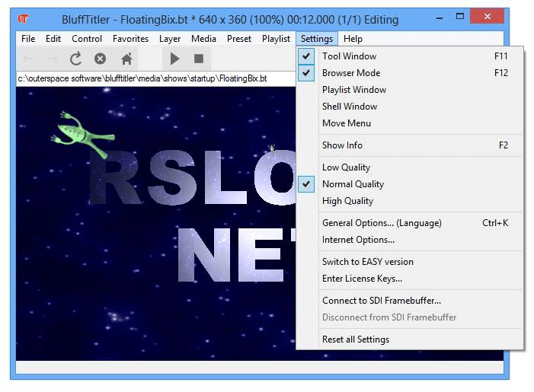Click the forward arrow navigation icon
The height and width of the screenshot is (392, 534).
tap(52, 59)
